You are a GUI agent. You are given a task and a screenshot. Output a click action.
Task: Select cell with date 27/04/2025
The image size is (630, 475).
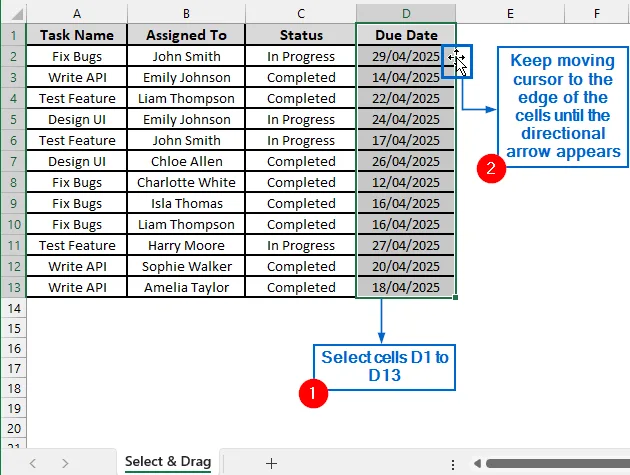(406, 245)
